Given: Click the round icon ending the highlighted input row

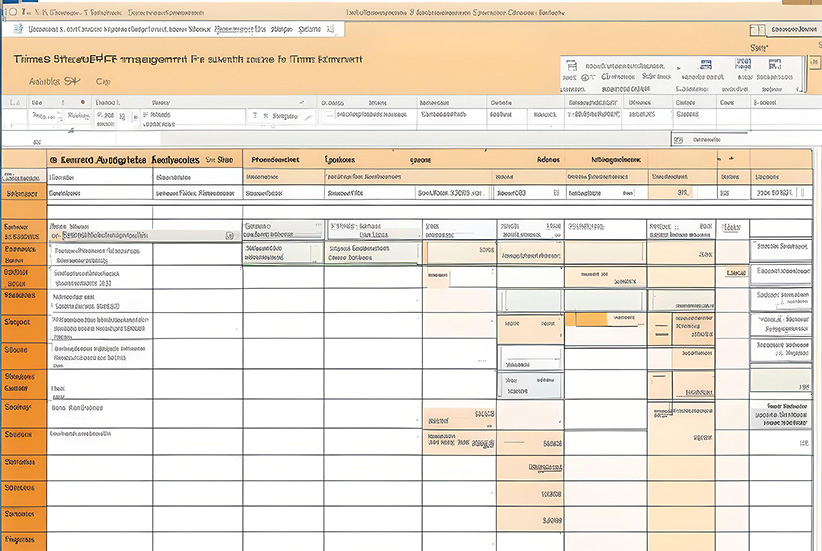Looking at the screenshot, I should (230, 235).
